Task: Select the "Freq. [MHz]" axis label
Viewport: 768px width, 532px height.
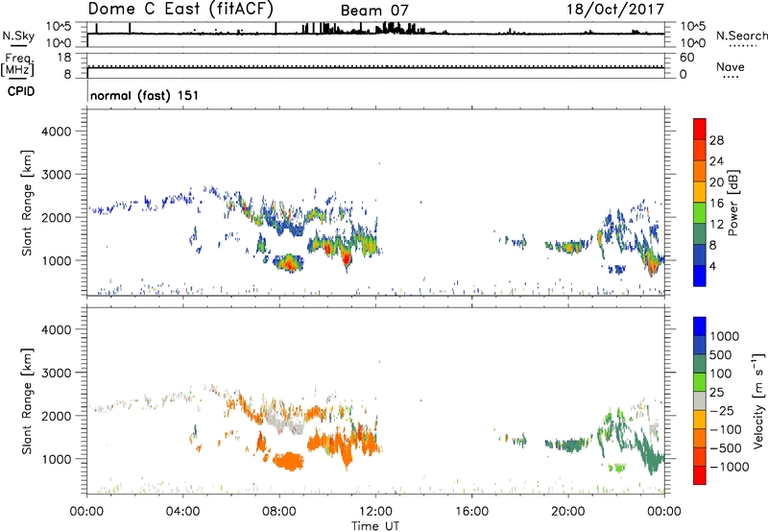Action: (x=17, y=64)
